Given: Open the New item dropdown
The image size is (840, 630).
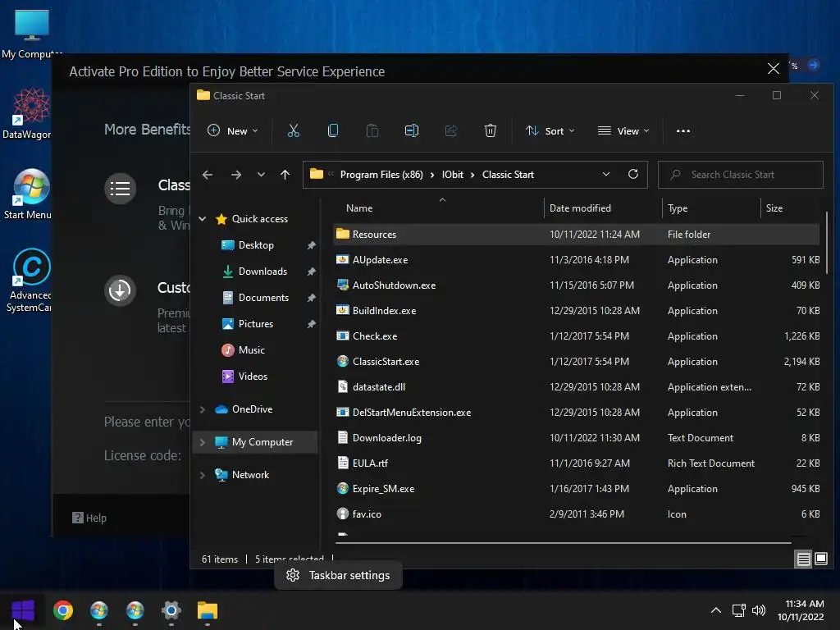Looking at the screenshot, I should [x=232, y=130].
